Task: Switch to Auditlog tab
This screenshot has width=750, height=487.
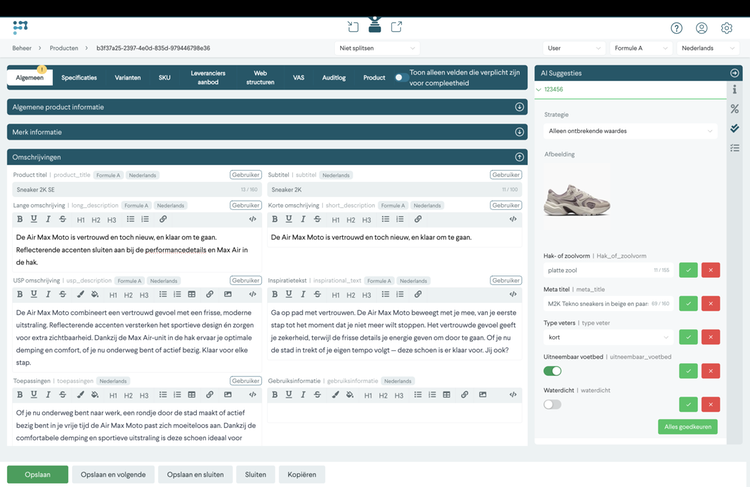Action: tap(334, 77)
